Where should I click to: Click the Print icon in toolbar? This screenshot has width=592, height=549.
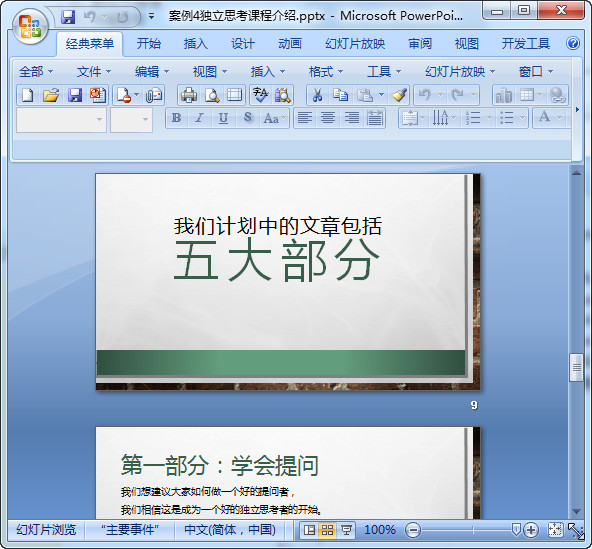(x=189, y=95)
